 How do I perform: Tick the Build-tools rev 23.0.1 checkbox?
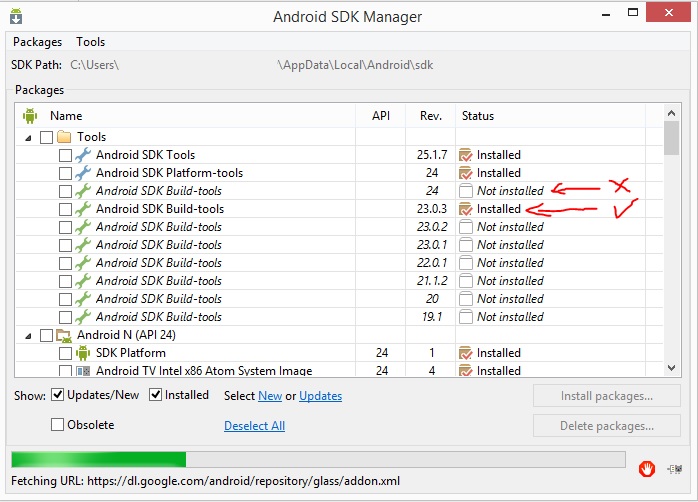coord(65,245)
